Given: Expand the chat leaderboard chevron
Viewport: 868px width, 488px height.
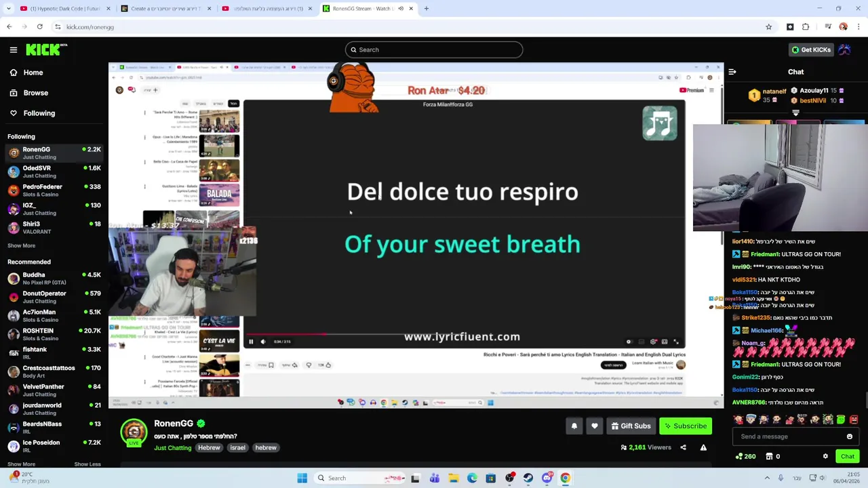Looking at the screenshot, I should [795, 113].
